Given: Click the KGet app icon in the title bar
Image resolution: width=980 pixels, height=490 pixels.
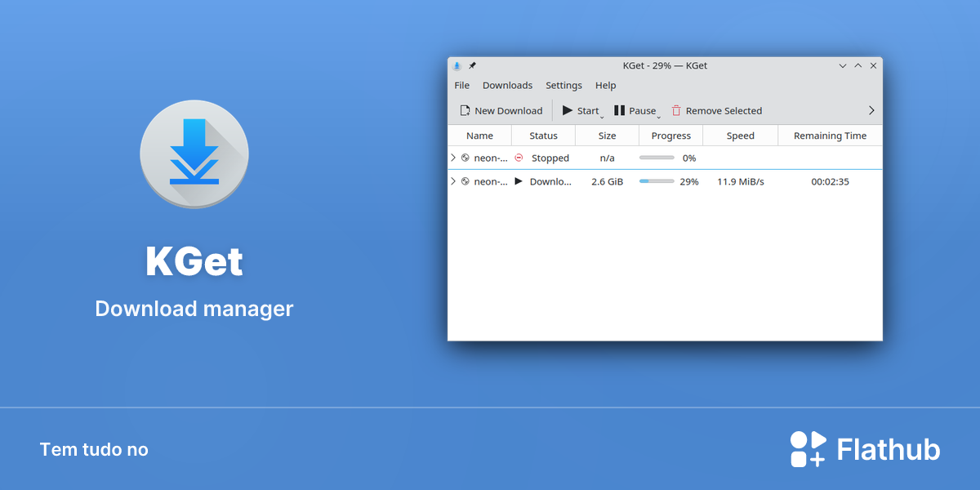Looking at the screenshot, I should (x=457, y=65).
